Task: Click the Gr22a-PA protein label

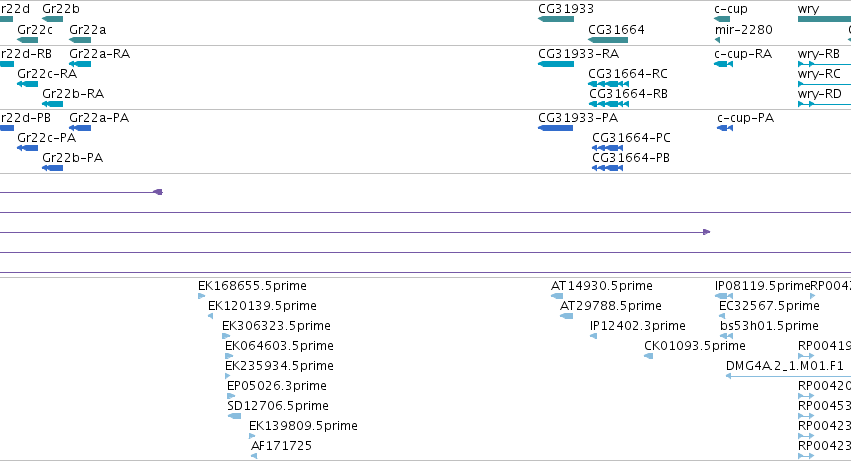Action: pyautogui.click(x=99, y=118)
